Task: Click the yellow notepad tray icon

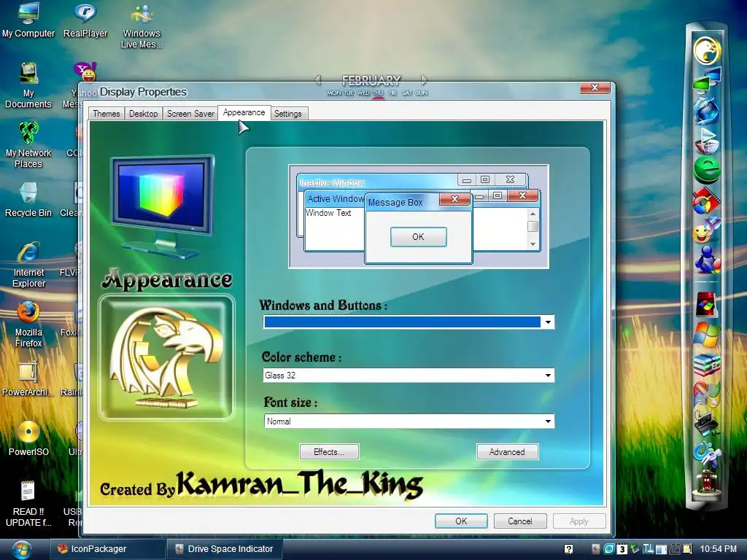Action: coord(687,549)
